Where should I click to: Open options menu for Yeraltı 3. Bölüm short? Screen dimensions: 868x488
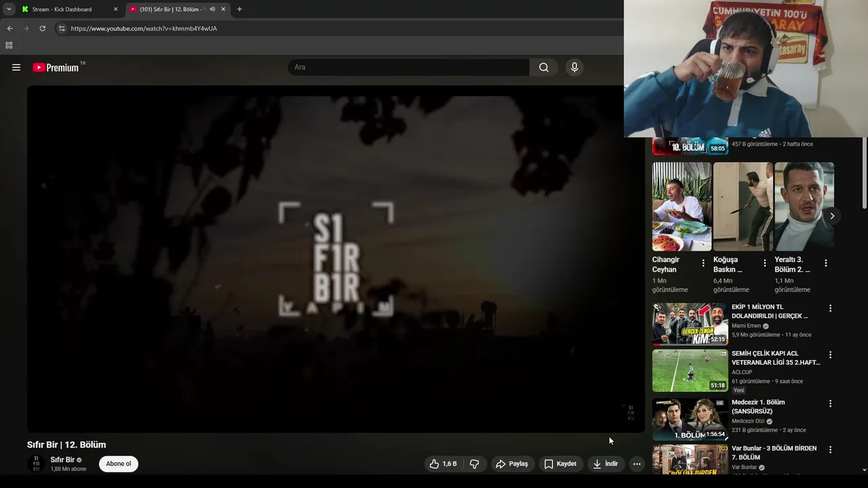(x=826, y=263)
